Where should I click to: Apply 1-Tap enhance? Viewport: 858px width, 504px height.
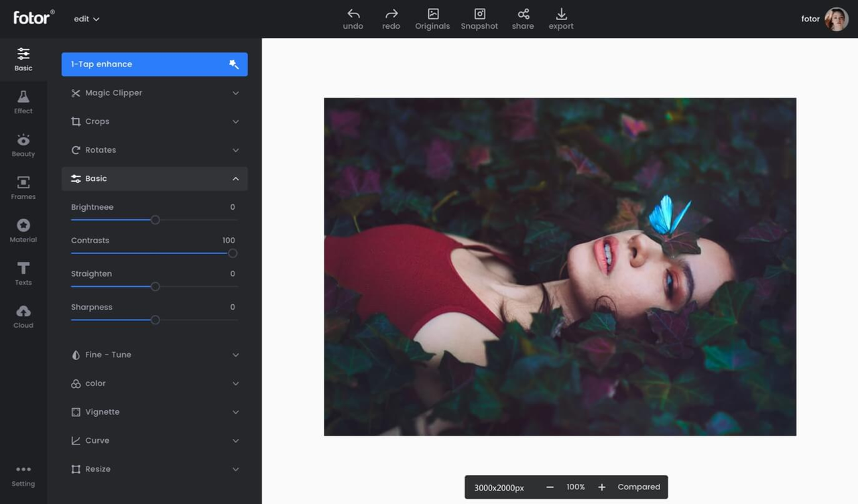click(154, 64)
